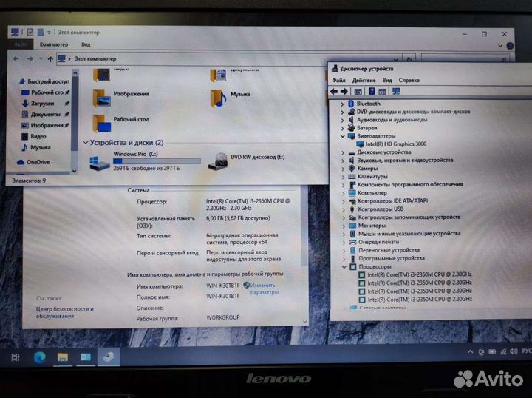Open Файл tab in Explorer
532x398 pixels.
tap(21, 44)
